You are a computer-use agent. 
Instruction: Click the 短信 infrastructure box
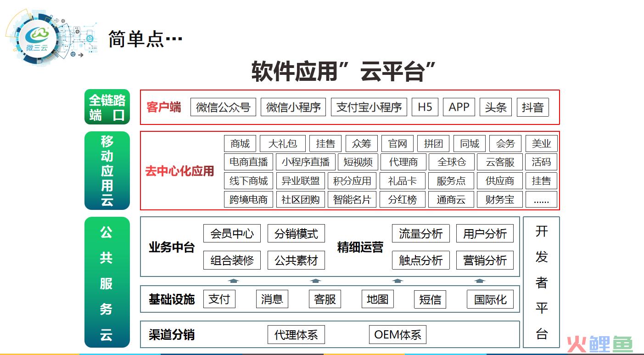click(x=431, y=299)
